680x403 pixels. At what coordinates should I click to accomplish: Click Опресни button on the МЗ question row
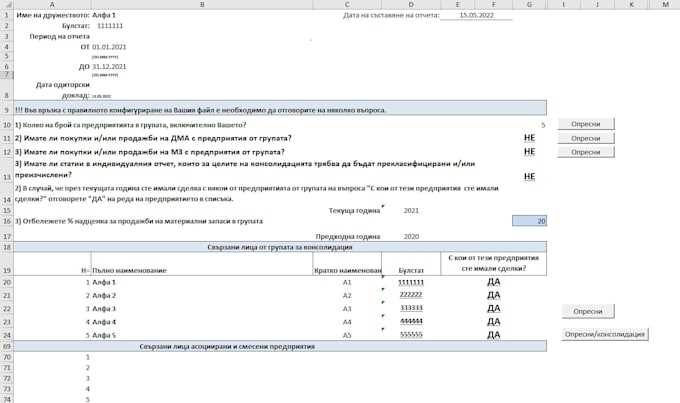585,152
